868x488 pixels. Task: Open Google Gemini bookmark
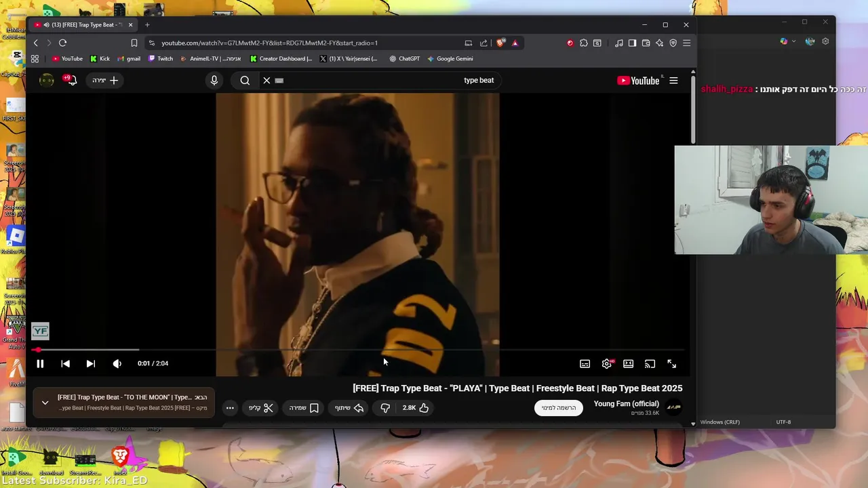click(450, 59)
